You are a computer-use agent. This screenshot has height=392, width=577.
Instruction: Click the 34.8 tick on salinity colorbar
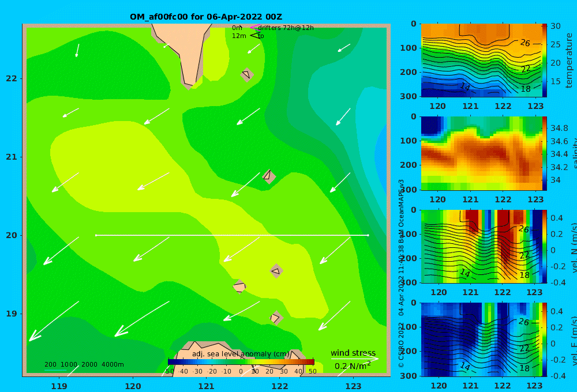coord(559,129)
